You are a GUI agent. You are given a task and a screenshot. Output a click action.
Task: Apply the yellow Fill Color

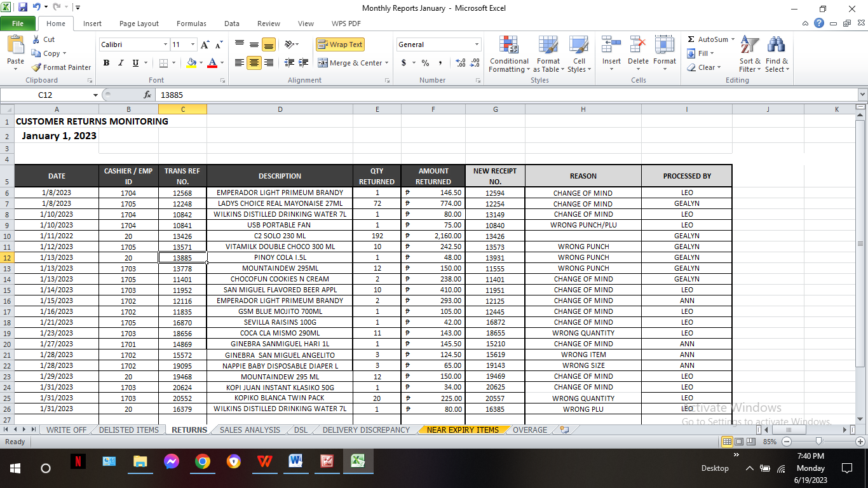tap(191, 63)
